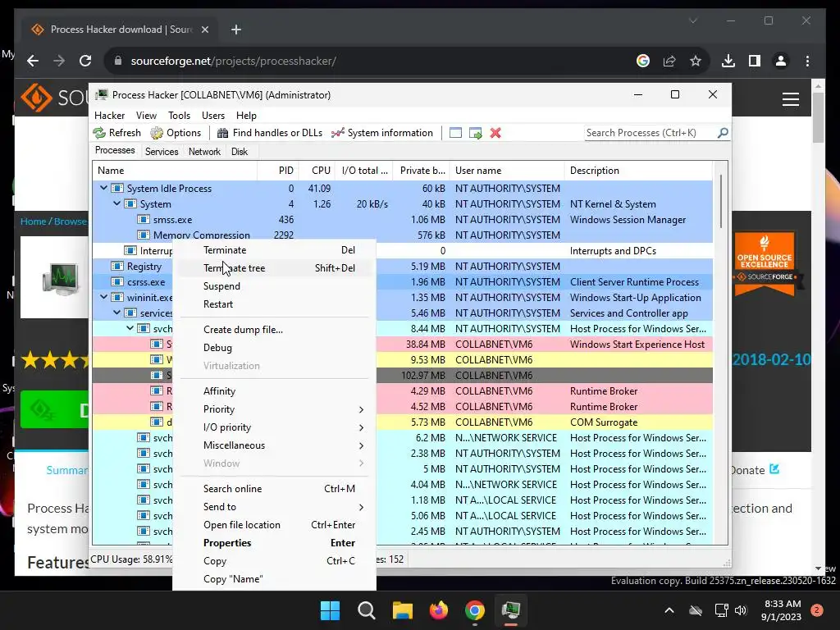
Task: Switch to the Services tab
Action: (x=162, y=152)
